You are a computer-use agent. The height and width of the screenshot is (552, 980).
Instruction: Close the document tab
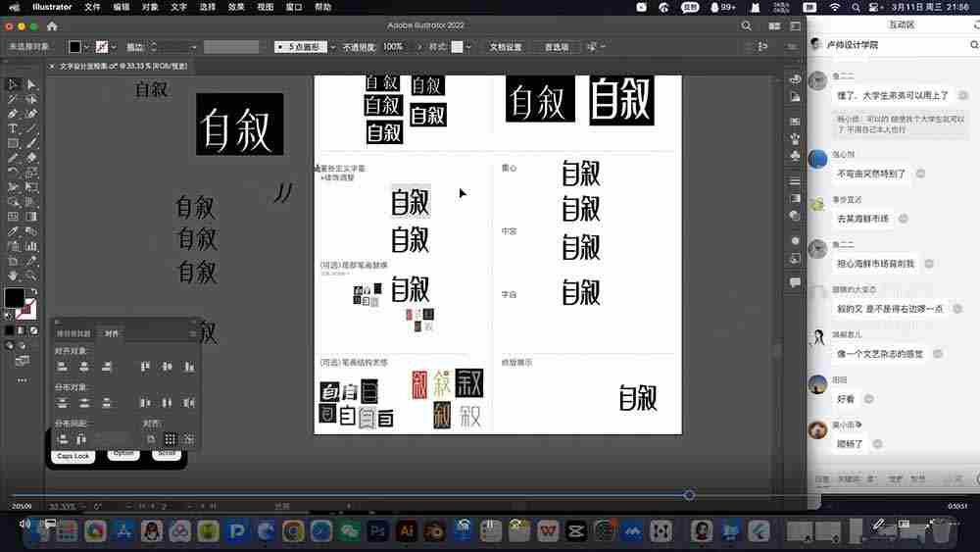(x=52, y=67)
